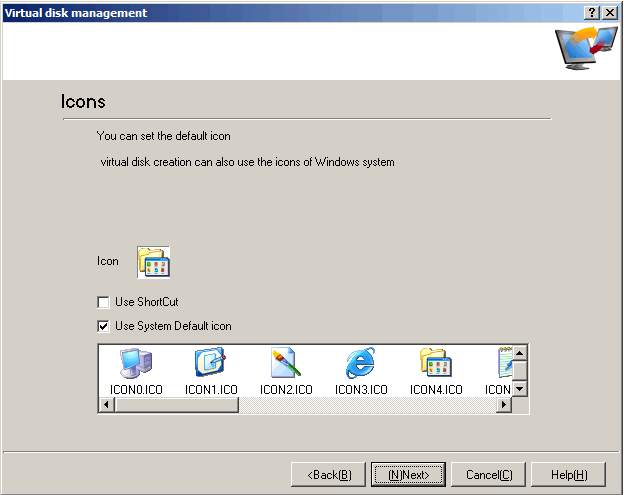Viewport: 624px width, 495px height.
Task: Pick the ICON2.ICO paintbrush icon
Action: click(286, 364)
